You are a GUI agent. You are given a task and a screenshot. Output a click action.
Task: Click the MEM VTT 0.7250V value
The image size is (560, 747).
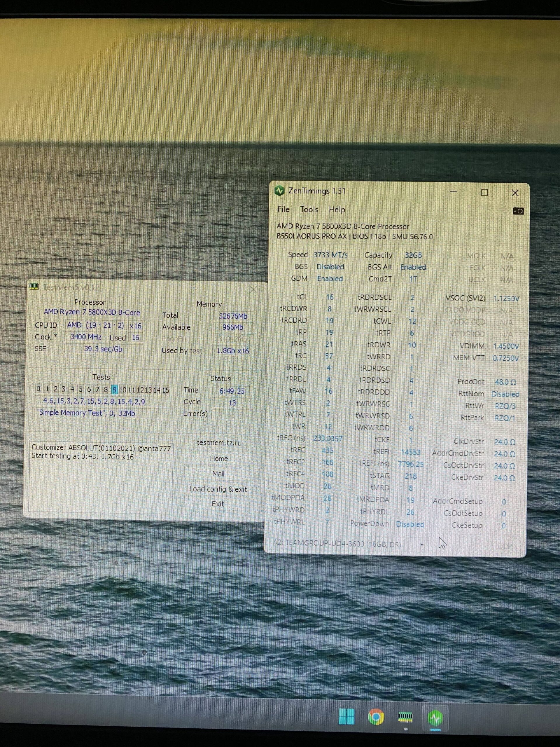tap(506, 358)
